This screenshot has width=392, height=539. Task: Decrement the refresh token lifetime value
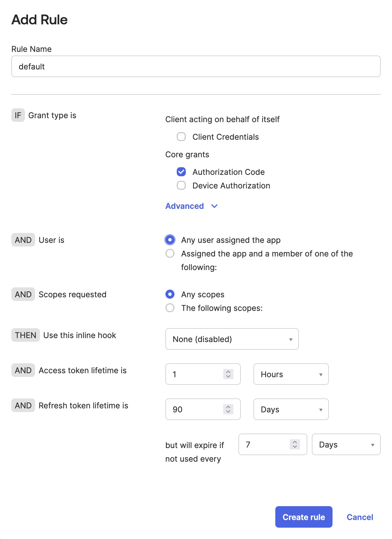coord(227,411)
